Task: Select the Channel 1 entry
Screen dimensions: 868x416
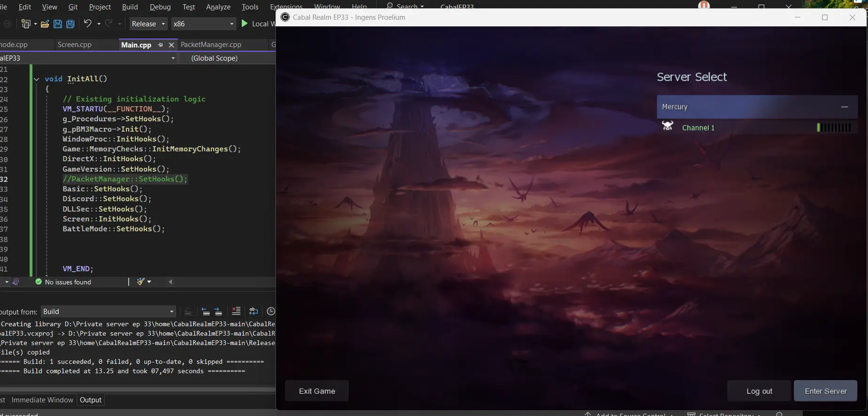Action: click(x=757, y=127)
